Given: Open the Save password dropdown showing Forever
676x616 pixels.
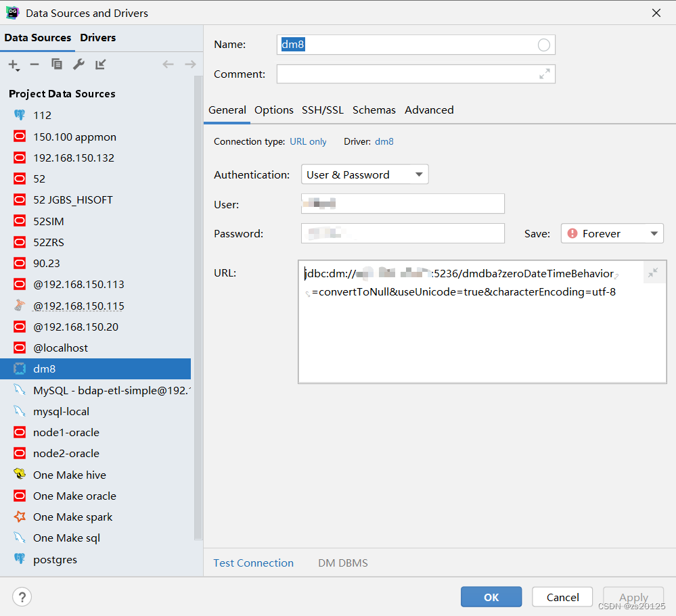Looking at the screenshot, I should (x=612, y=233).
